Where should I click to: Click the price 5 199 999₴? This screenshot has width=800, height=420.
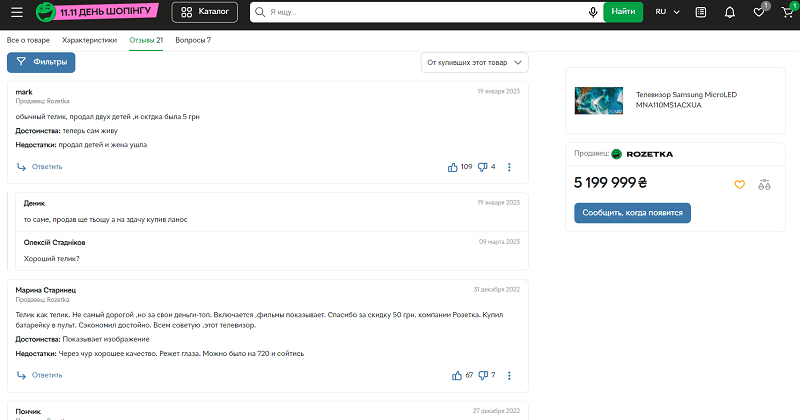click(610, 182)
